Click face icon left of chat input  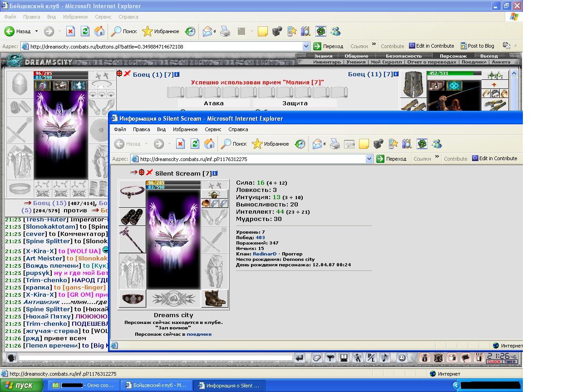pos(12,358)
